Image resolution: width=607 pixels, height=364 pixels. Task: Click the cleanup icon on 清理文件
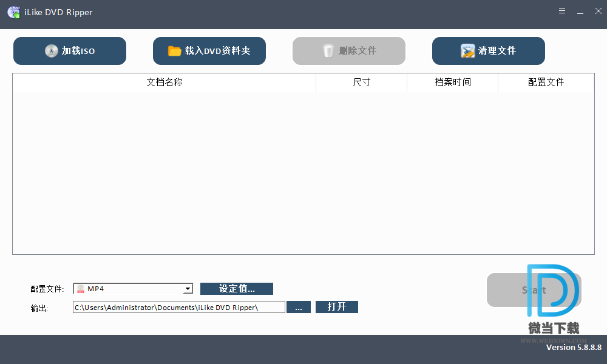(467, 51)
